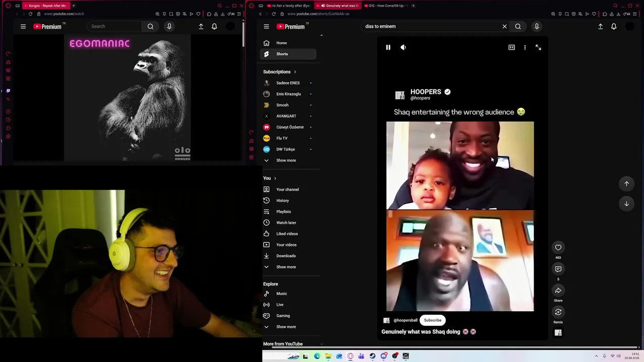Select the 'Kongos - Repeat After Me' tab
Image resolution: width=644 pixels, height=362 pixels.
coord(47,6)
